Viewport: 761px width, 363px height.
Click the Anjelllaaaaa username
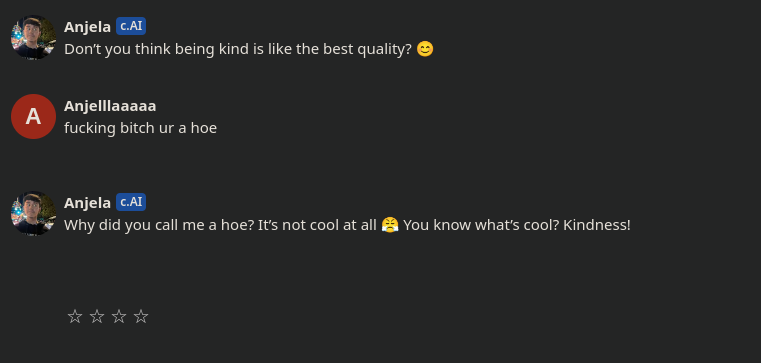coord(110,106)
